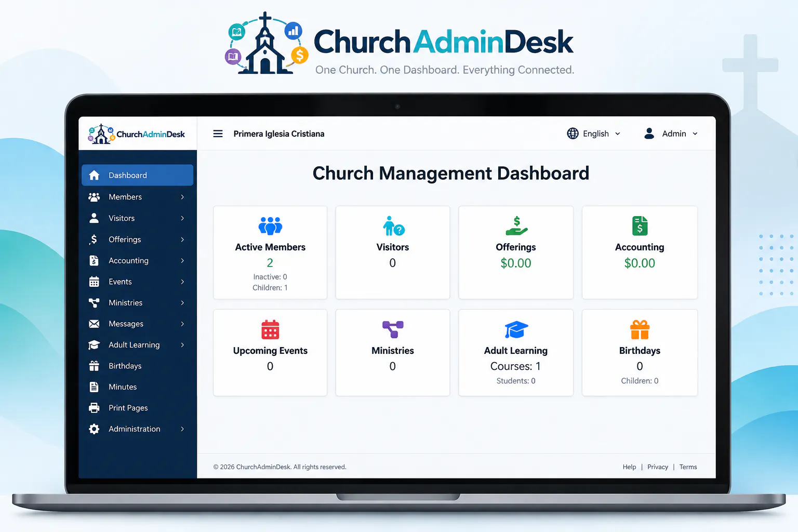Click the purple Ministries card icon
Viewport: 798px width, 532px height.
tap(393, 329)
